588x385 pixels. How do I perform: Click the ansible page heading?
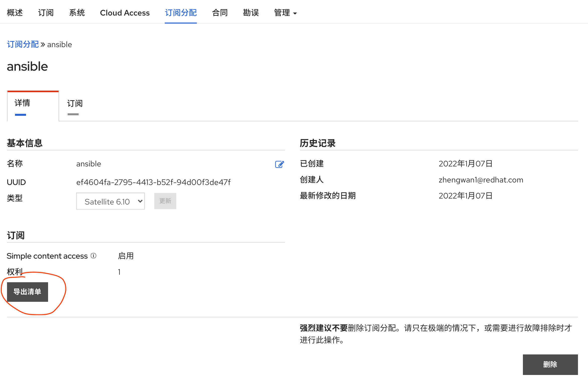coord(27,66)
